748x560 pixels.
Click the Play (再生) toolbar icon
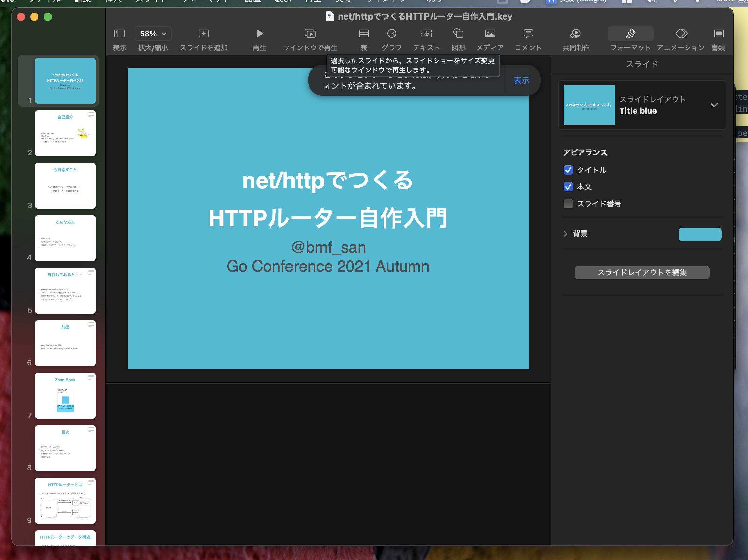[x=259, y=34]
